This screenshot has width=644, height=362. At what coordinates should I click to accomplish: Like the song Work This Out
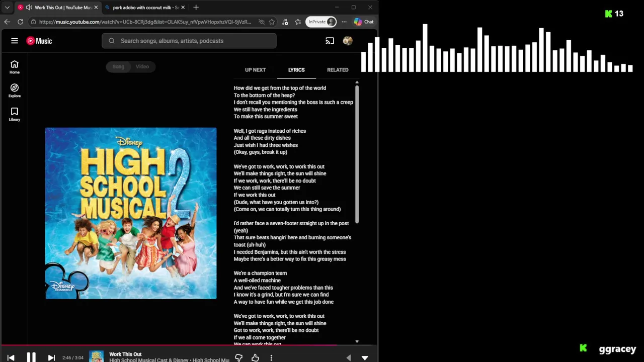tap(255, 357)
